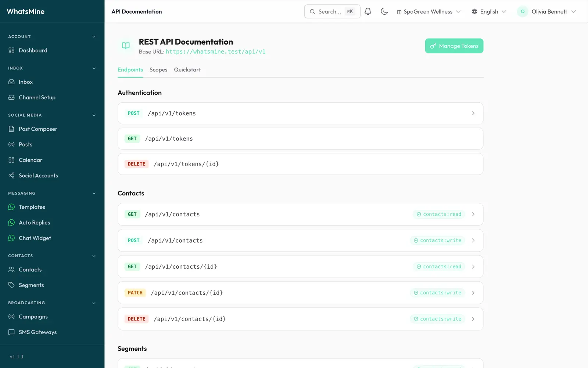Screen dimensions: 588x368
Task: Collapse the Messaging sidebar section
Action: click(x=94, y=193)
